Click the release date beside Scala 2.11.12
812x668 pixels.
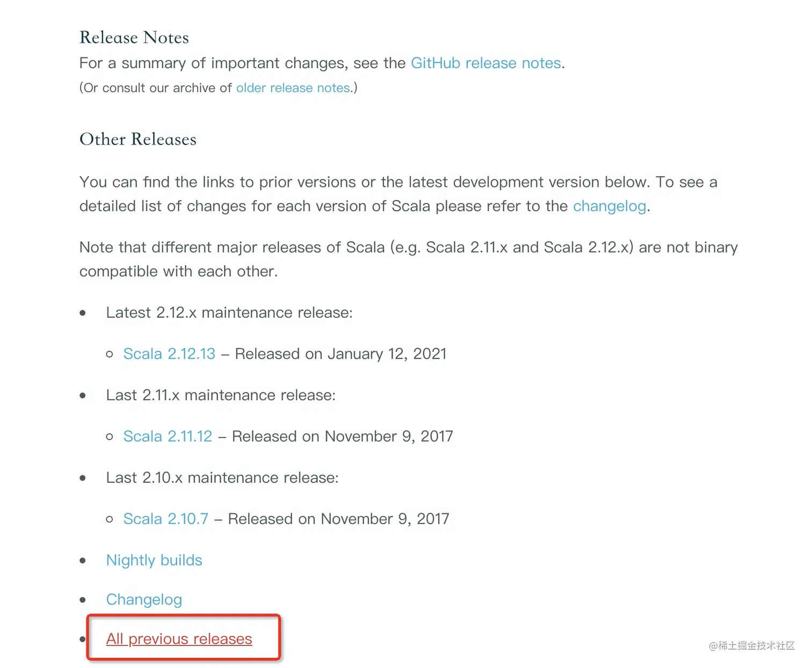(x=343, y=437)
